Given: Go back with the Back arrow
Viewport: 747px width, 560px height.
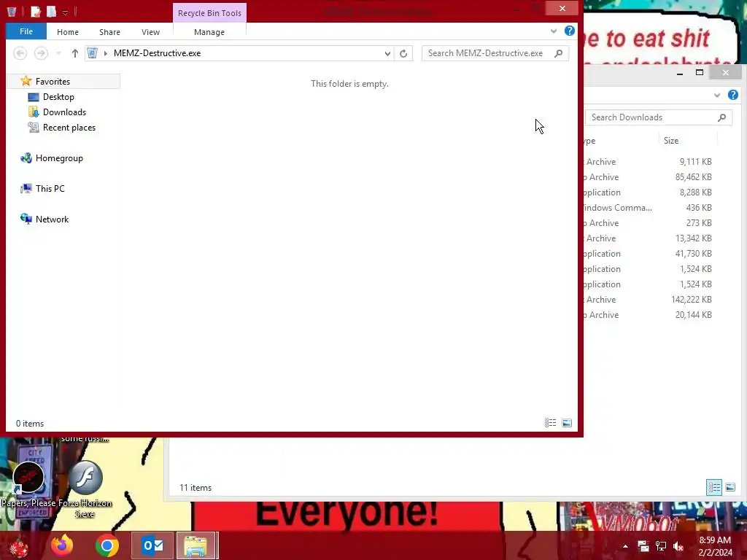Looking at the screenshot, I should click(20, 53).
